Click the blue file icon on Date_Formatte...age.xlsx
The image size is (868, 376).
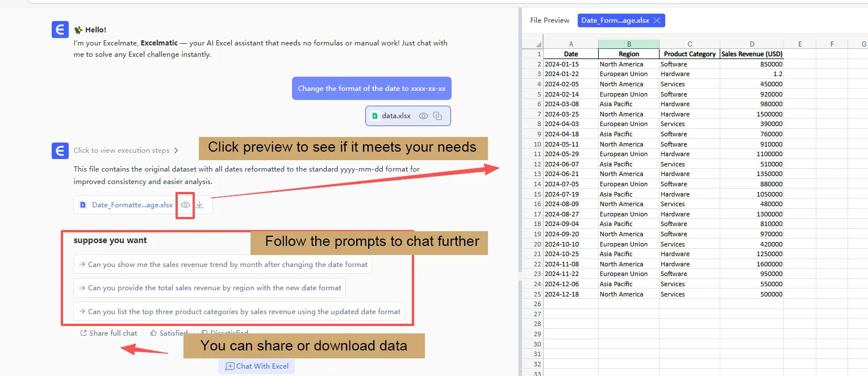point(84,205)
